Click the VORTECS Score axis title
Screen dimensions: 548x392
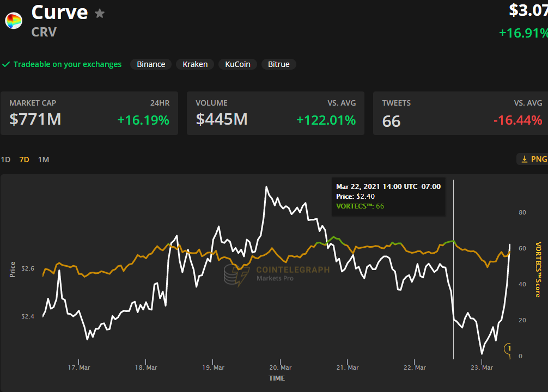click(x=538, y=269)
